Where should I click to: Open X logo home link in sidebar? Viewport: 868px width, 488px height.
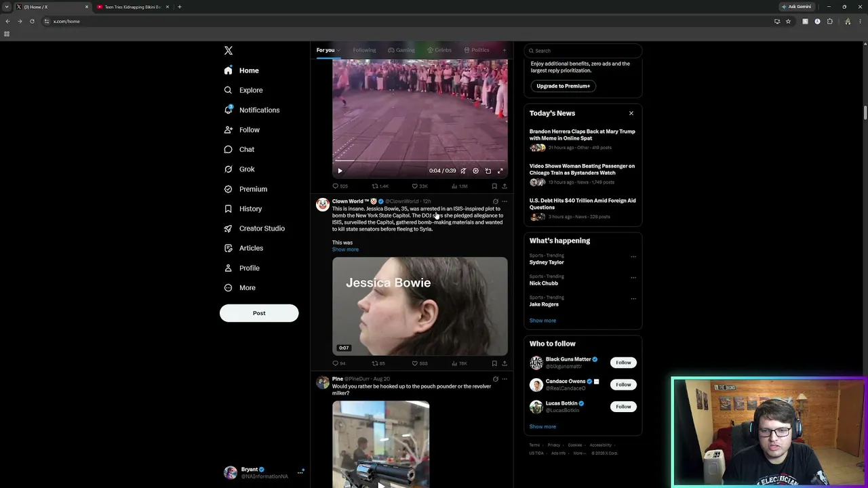point(229,51)
